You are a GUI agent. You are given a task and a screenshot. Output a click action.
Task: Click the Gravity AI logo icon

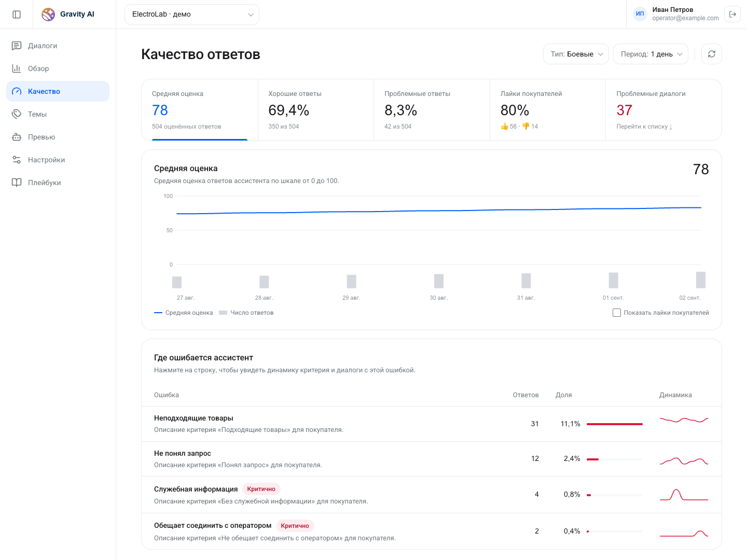pyautogui.click(x=48, y=15)
